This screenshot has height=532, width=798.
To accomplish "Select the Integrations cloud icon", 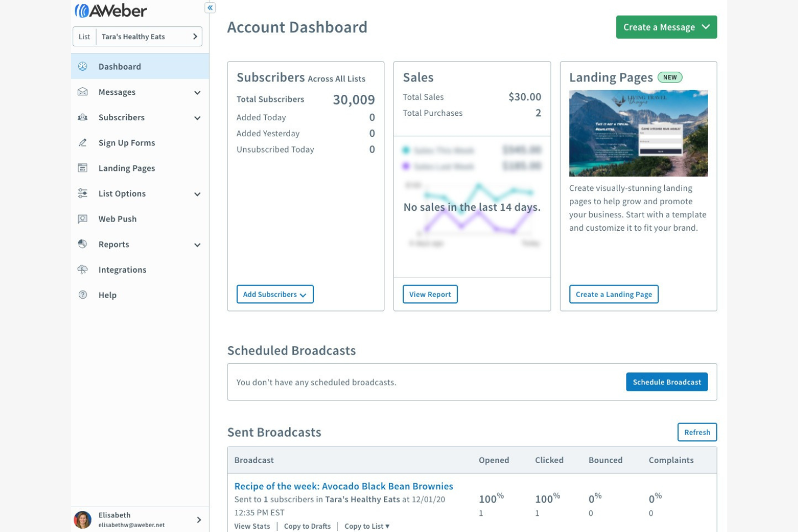I will 82,270.
